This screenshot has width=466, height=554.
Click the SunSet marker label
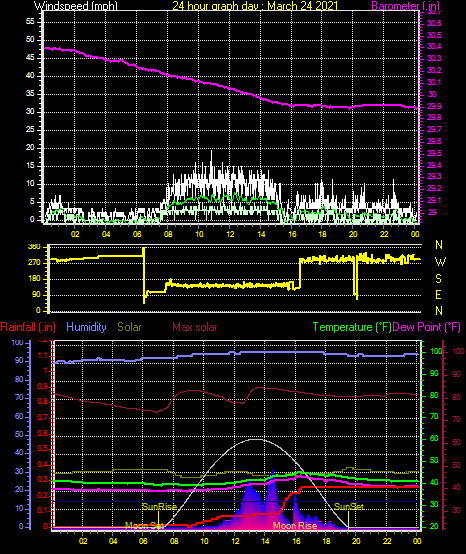349,507
